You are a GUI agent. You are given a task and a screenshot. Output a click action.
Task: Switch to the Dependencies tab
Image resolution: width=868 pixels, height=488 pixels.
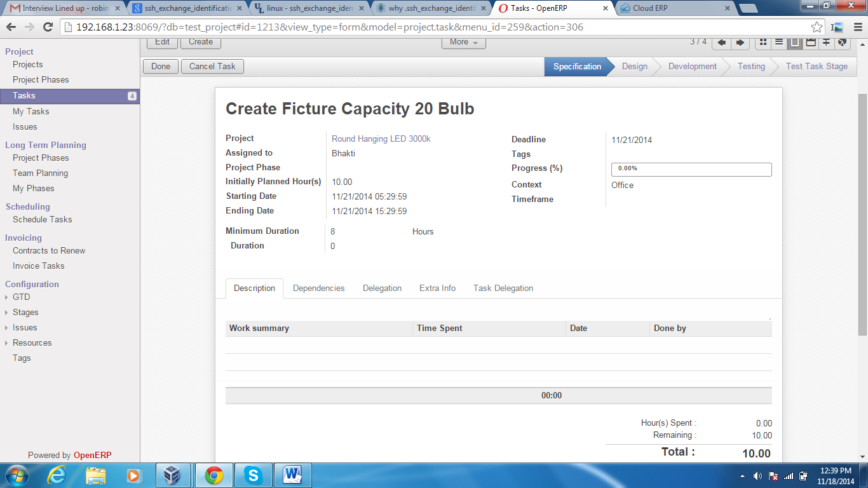318,288
